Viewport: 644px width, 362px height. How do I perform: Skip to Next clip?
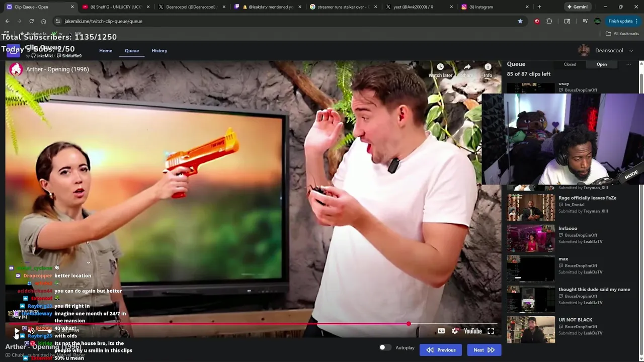click(484, 350)
